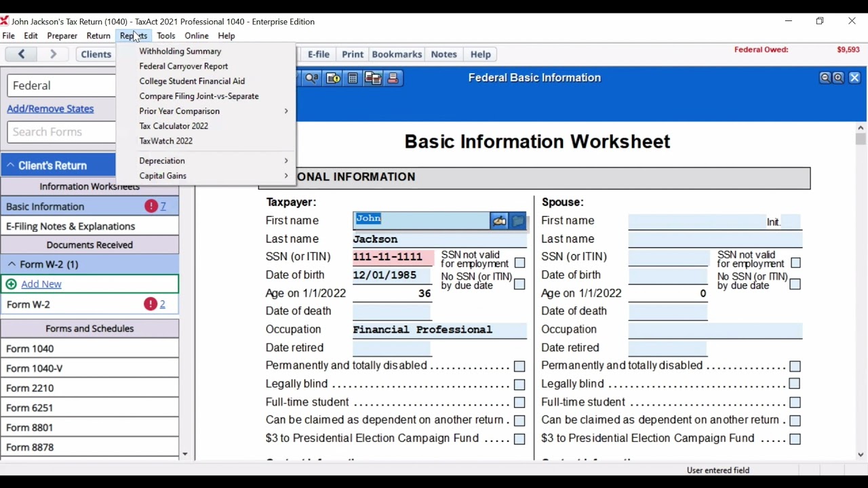
Task: Open the Tools menu
Action: pyautogui.click(x=166, y=36)
